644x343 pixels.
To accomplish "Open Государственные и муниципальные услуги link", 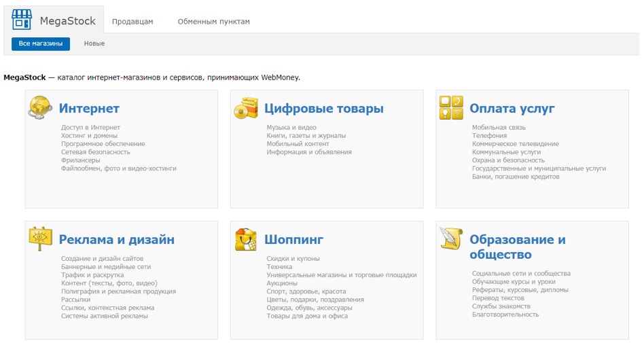I will (539, 168).
